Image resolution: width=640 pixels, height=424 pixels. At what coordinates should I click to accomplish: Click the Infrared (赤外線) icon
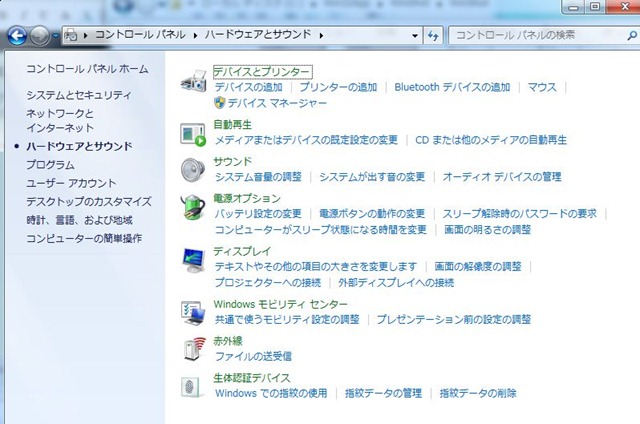pyautogui.click(x=194, y=349)
